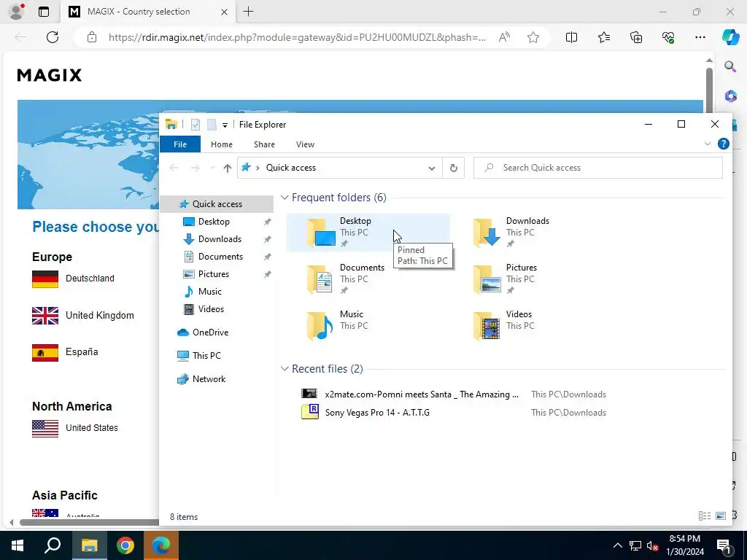
Task: Close the MAGIX - Country selection tab
Action: coord(224,12)
